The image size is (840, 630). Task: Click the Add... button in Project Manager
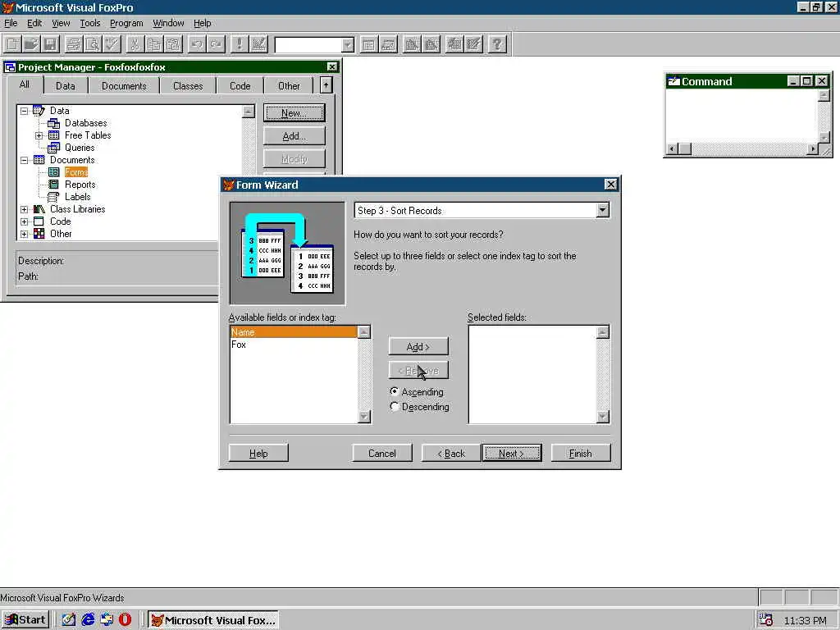(x=294, y=136)
